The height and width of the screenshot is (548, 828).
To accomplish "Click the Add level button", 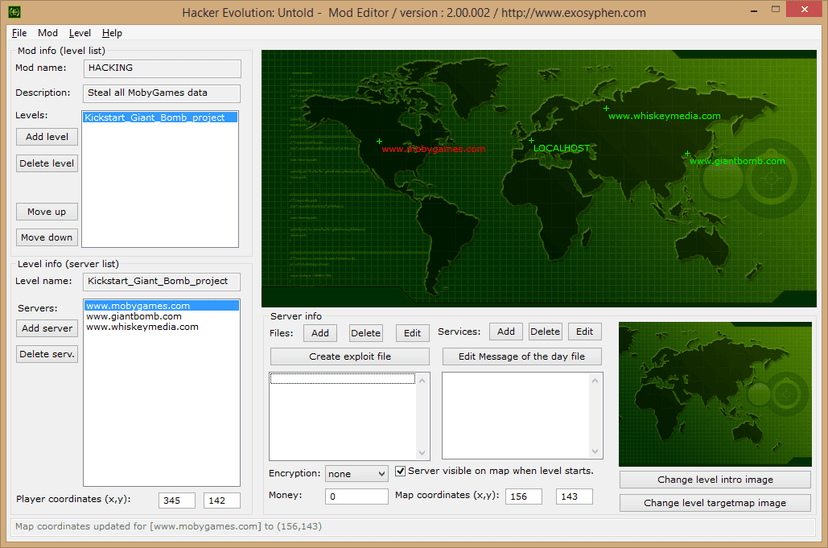I will [x=47, y=137].
